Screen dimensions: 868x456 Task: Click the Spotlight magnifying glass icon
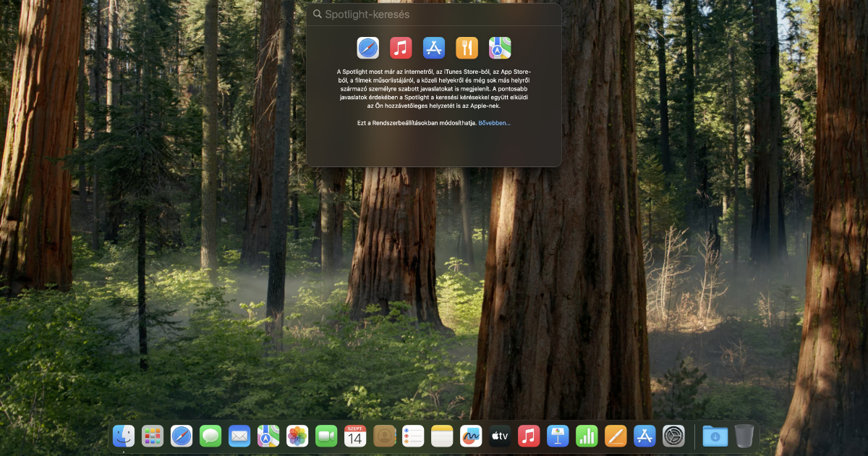[317, 14]
